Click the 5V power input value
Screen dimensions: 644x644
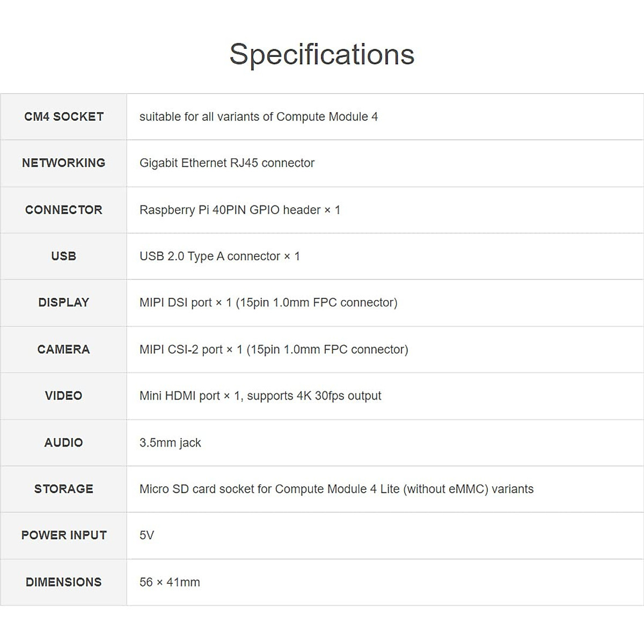pos(147,535)
